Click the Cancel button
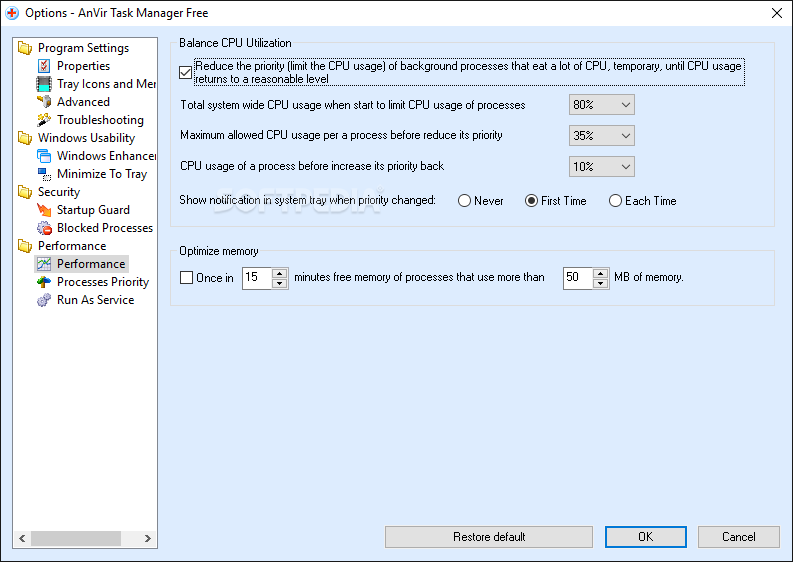 click(738, 537)
